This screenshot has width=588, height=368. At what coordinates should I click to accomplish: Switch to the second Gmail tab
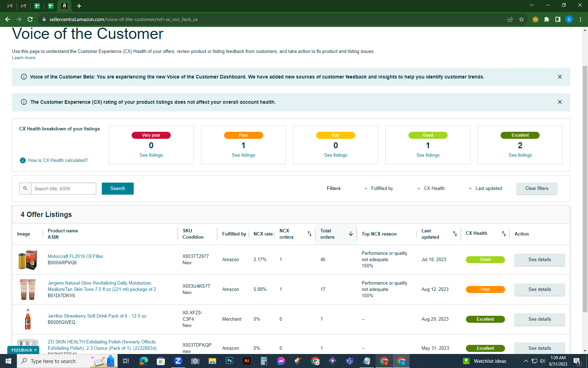pos(23,6)
